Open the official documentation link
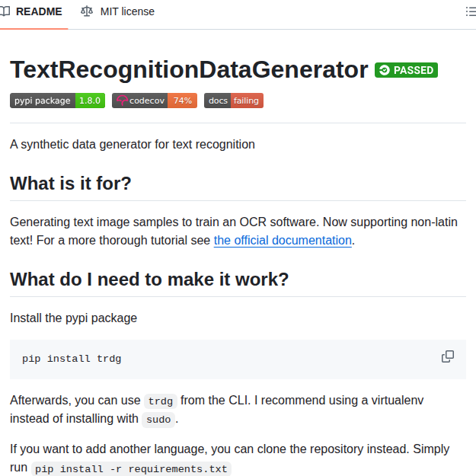Image resolution: width=476 pixels, height=476 pixels. (283, 241)
